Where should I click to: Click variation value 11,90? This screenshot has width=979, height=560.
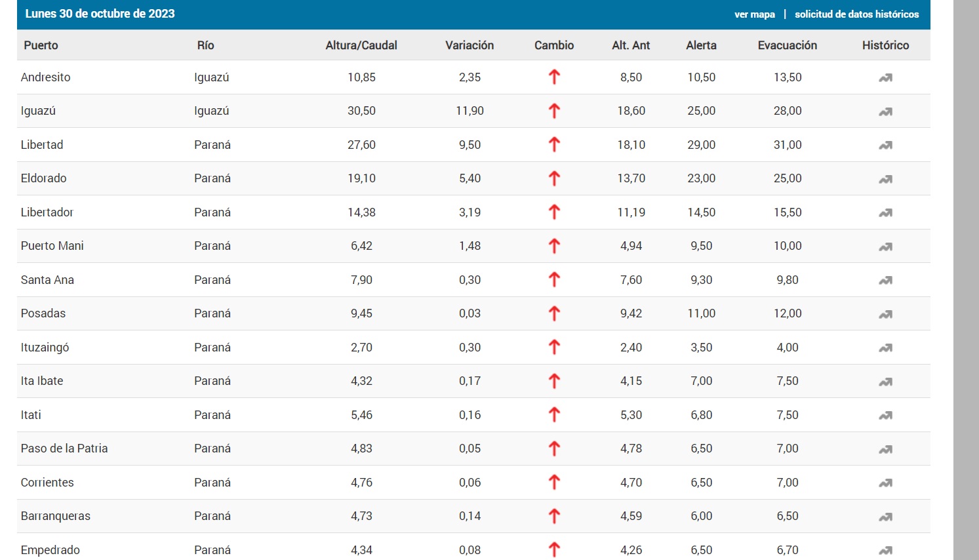pos(470,111)
